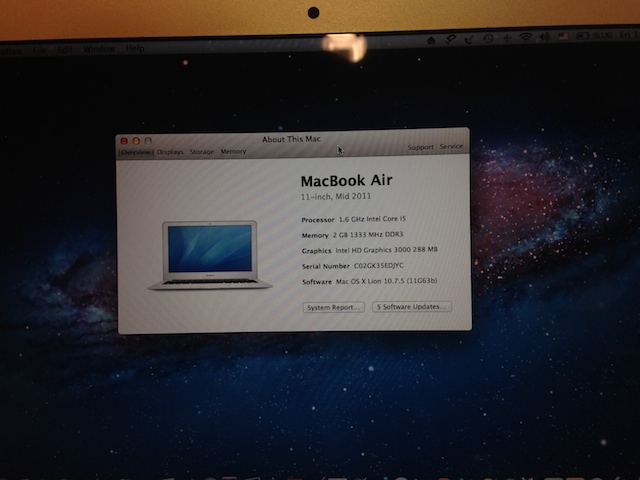Screen dimensions: 640x480
Task: Click the 'Intel HD Graphics 3000 288 MB' value
Action: pos(386,250)
